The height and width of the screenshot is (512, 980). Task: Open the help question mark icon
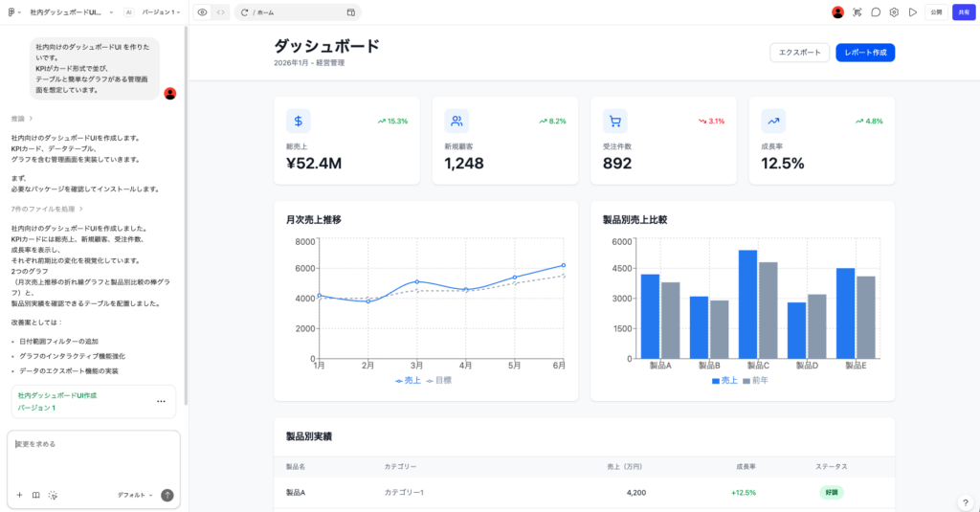965,502
